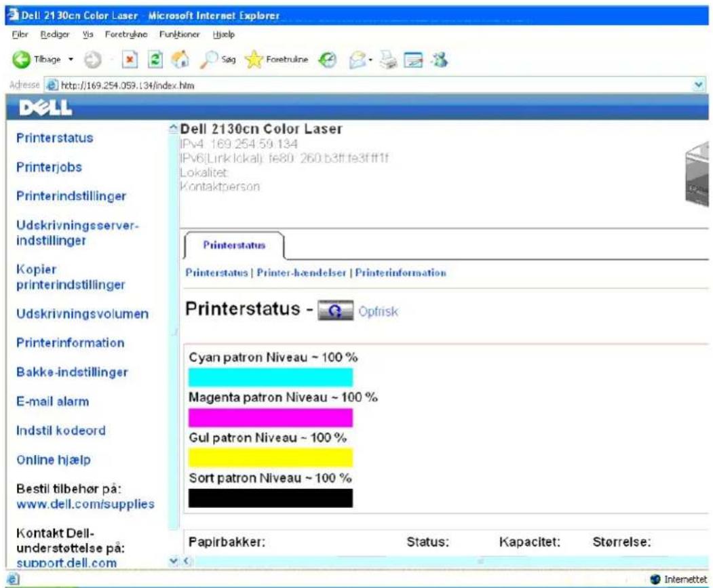Click 'Sort patron Niveau ~ 100 %' text
Image resolution: width=713 pixels, height=588 pixels.
pos(270,478)
